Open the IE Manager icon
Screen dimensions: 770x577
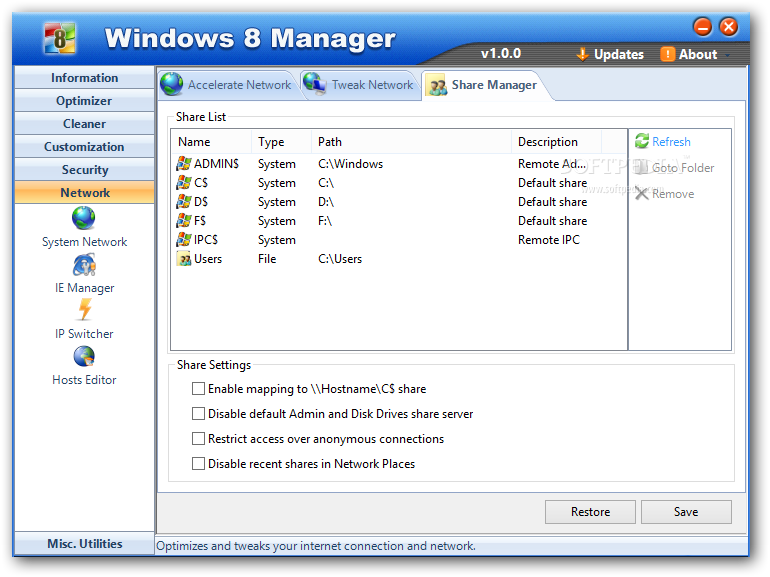(84, 265)
